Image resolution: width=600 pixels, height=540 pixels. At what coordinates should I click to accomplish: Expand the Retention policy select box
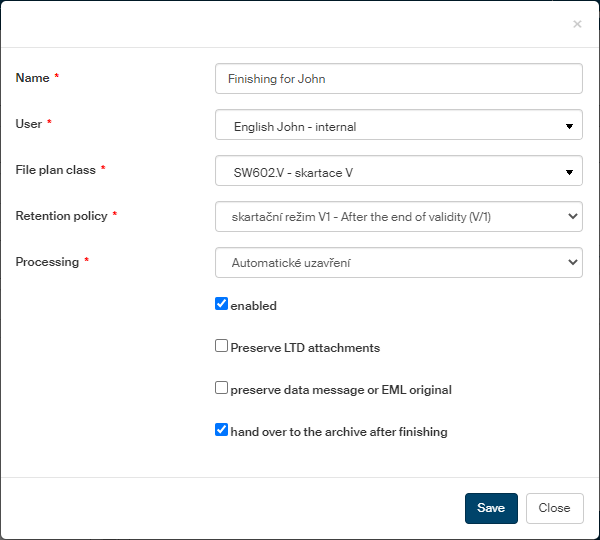click(x=390, y=216)
